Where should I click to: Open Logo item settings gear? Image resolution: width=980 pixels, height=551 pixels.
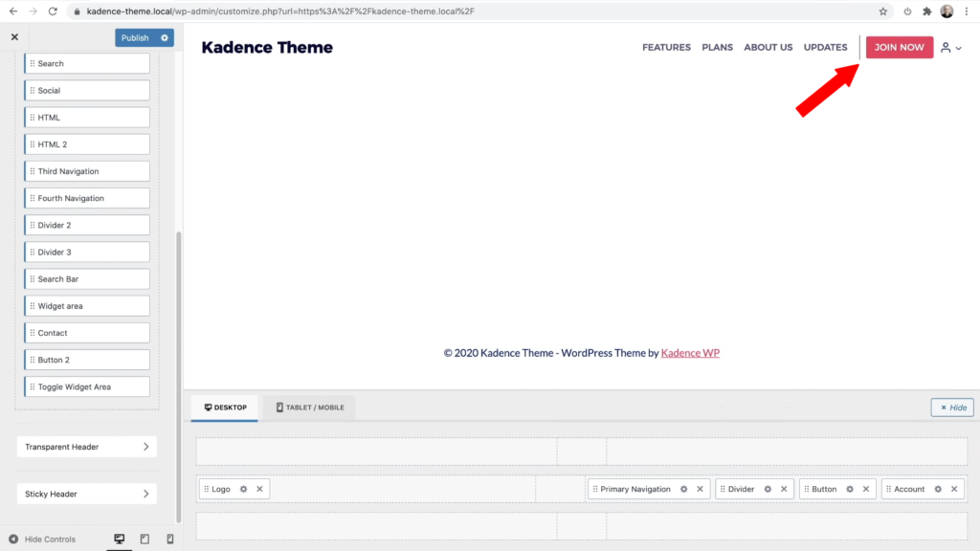pyautogui.click(x=244, y=489)
